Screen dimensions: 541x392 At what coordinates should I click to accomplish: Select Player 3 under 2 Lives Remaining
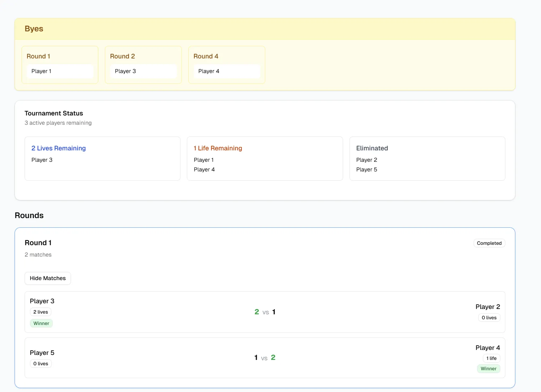click(42, 160)
